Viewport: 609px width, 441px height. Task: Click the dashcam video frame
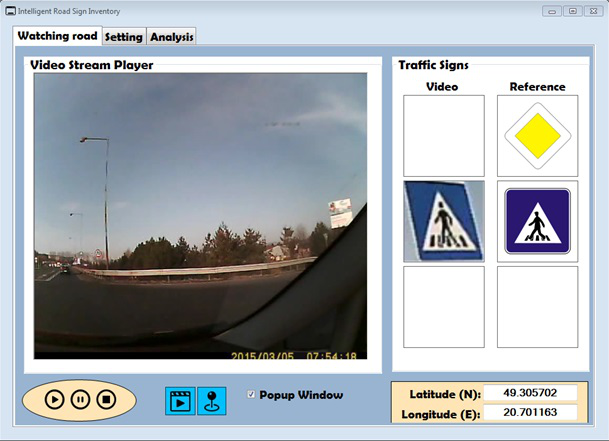[200, 216]
